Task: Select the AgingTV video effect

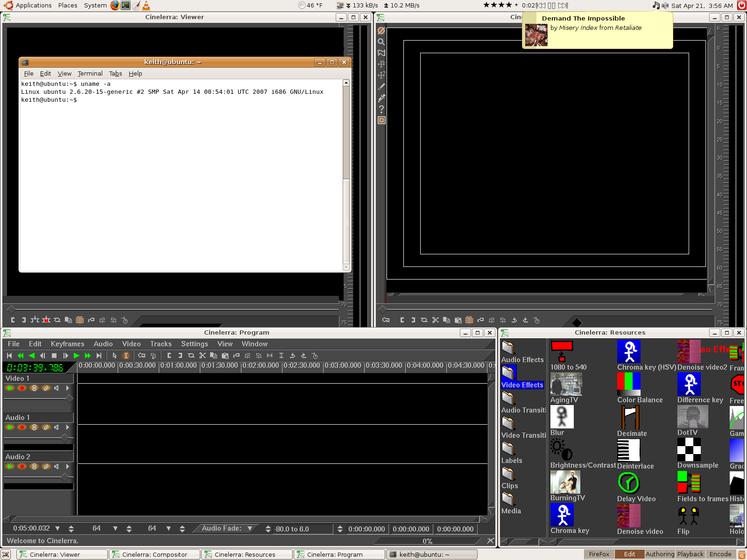Action: 566,388
